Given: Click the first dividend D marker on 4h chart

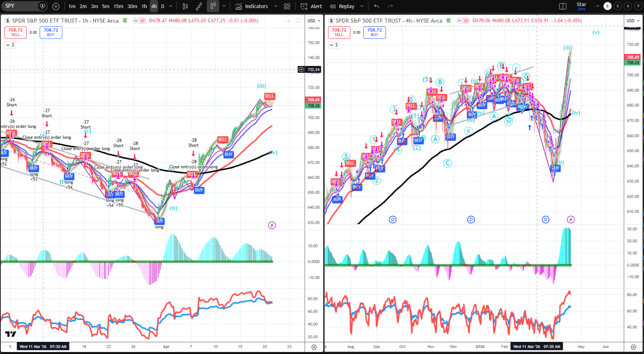Looking at the screenshot, I should coord(393,220).
